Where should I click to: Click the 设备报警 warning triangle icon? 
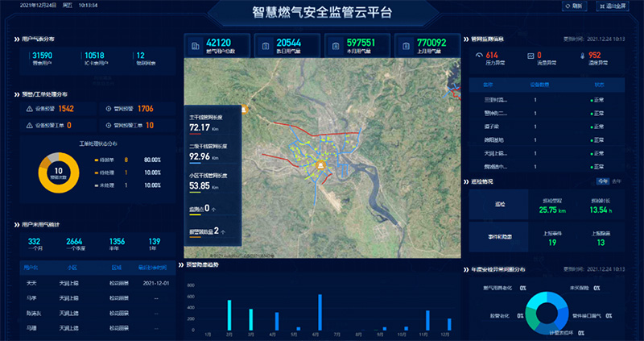click(30, 109)
